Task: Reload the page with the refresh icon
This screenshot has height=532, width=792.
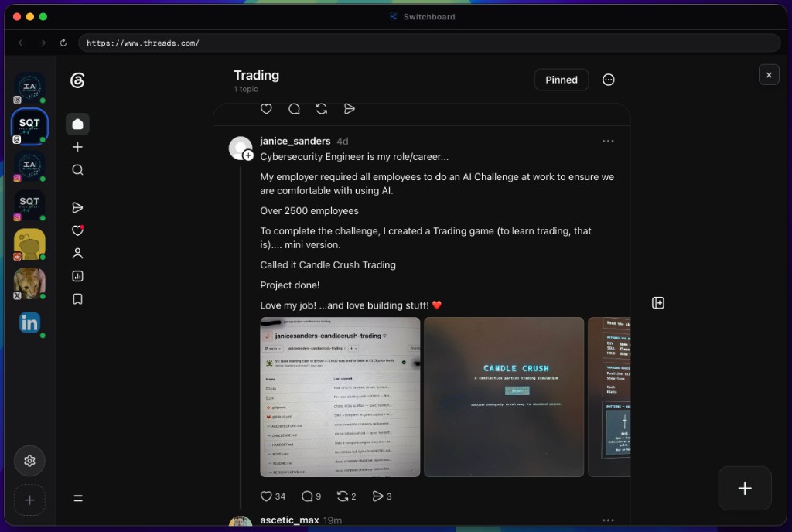Action: point(63,43)
